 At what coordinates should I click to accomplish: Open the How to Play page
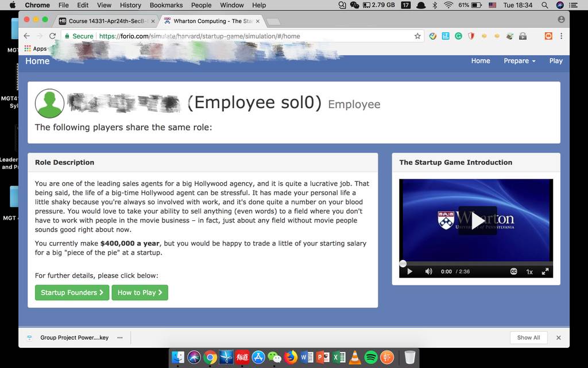[140, 293]
